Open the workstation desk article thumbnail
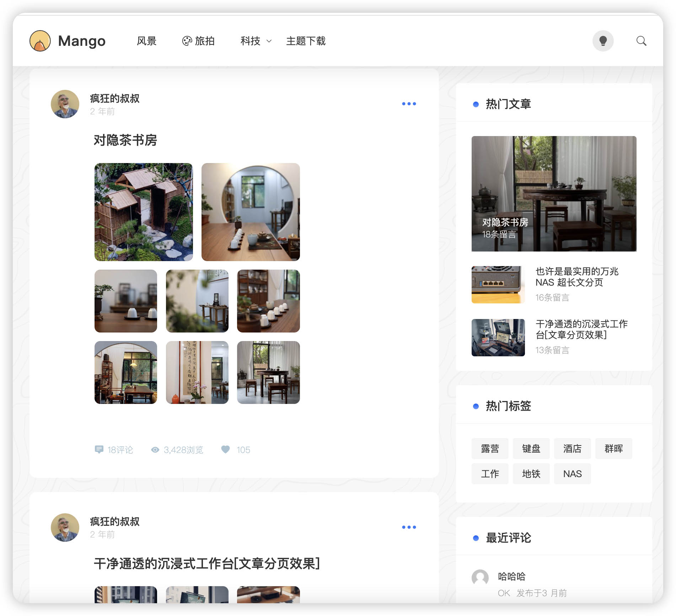This screenshot has width=676, height=616. coord(498,337)
